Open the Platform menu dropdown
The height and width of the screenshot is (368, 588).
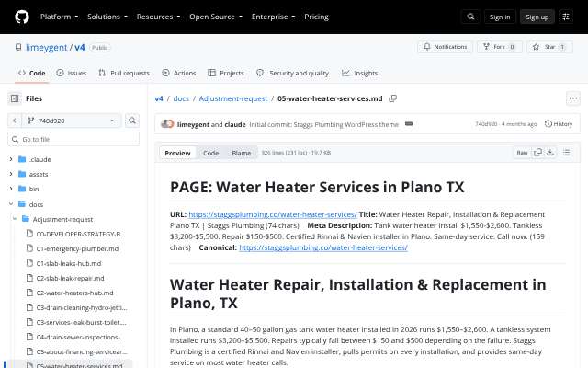point(59,17)
